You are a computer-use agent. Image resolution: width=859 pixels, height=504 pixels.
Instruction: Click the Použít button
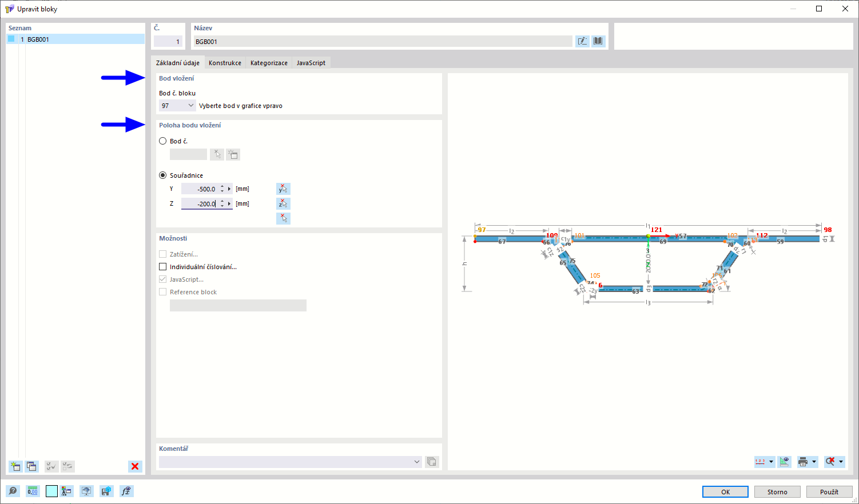[x=829, y=491]
